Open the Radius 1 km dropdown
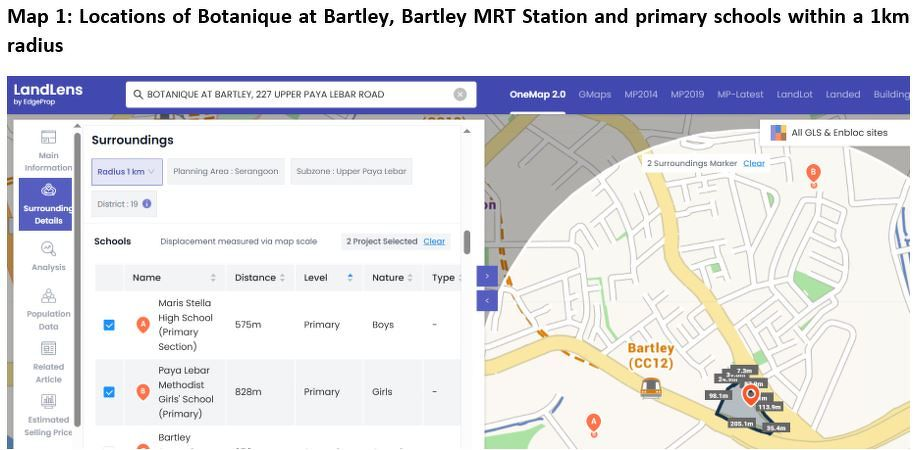Viewport: 922px width, 450px height. click(x=126, y=172)
